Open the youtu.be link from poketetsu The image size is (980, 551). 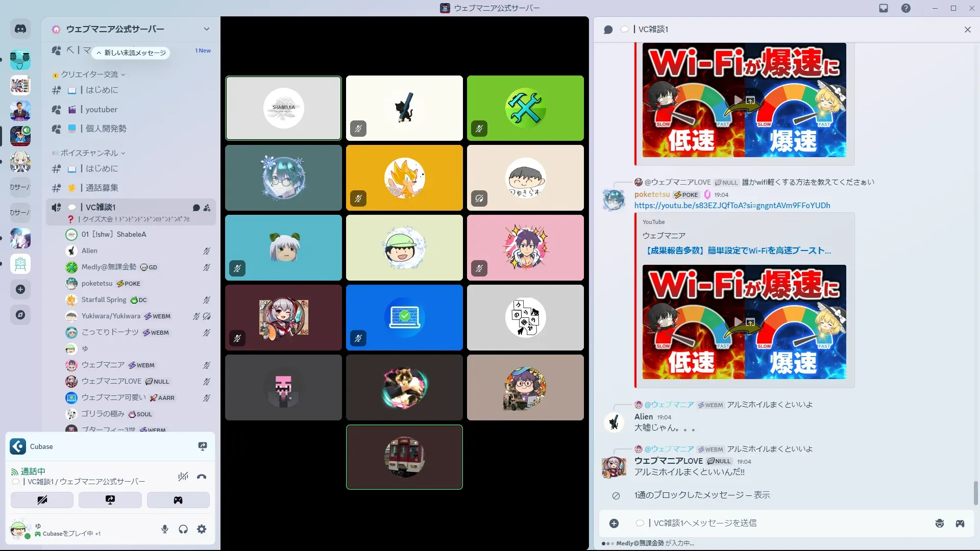tap(732, 206)
